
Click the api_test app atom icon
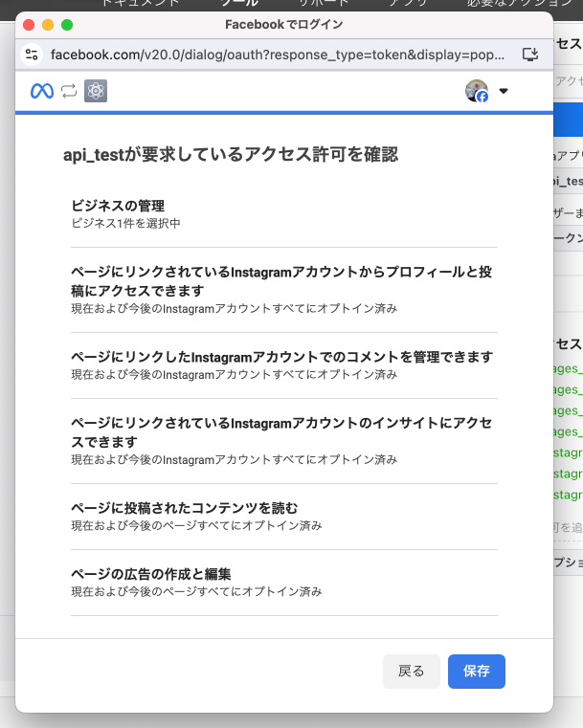[96, 91]
